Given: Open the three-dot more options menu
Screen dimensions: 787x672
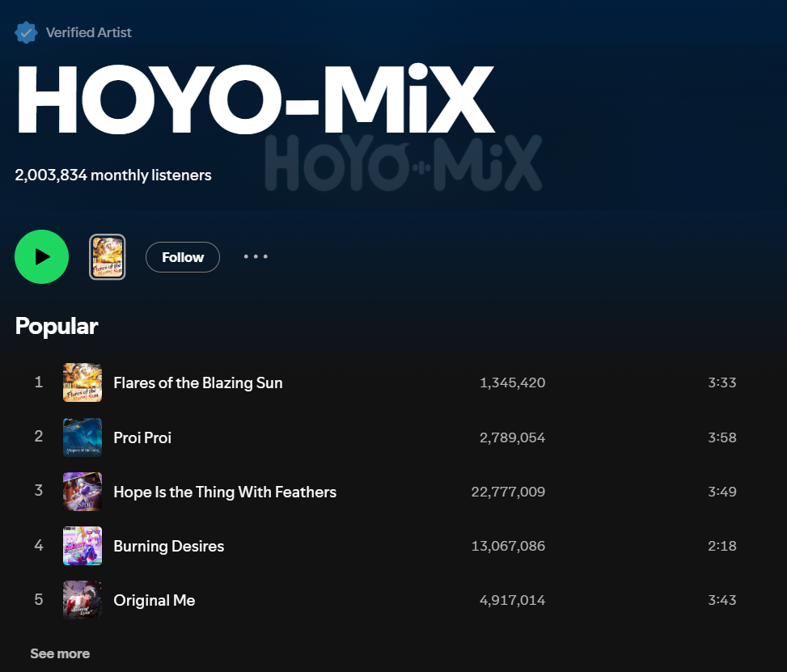Looking at the screenshot, I should click(256, 256).
